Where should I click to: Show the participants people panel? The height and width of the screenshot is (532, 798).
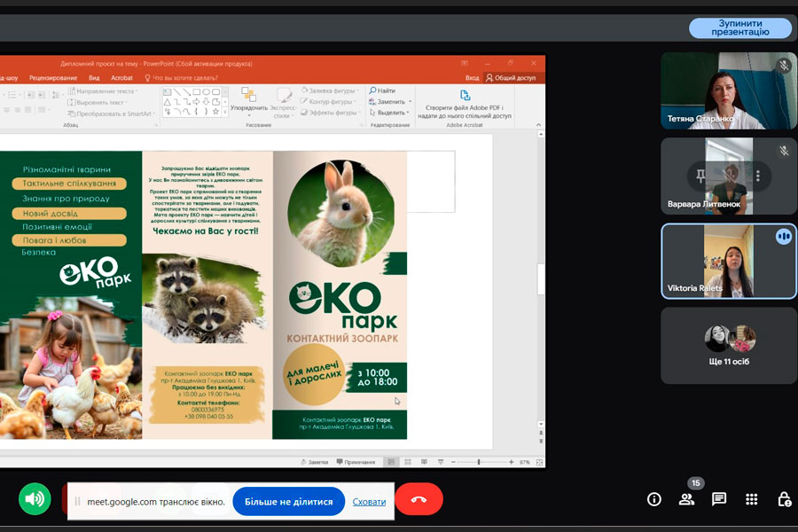(686, 499)
